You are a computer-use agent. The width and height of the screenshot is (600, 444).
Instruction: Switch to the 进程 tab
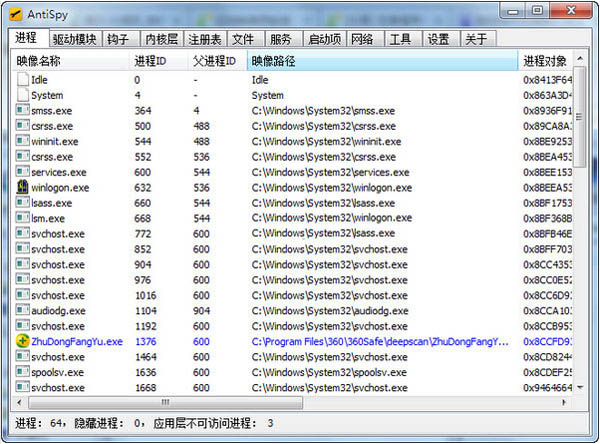click(x=29, y=38)
